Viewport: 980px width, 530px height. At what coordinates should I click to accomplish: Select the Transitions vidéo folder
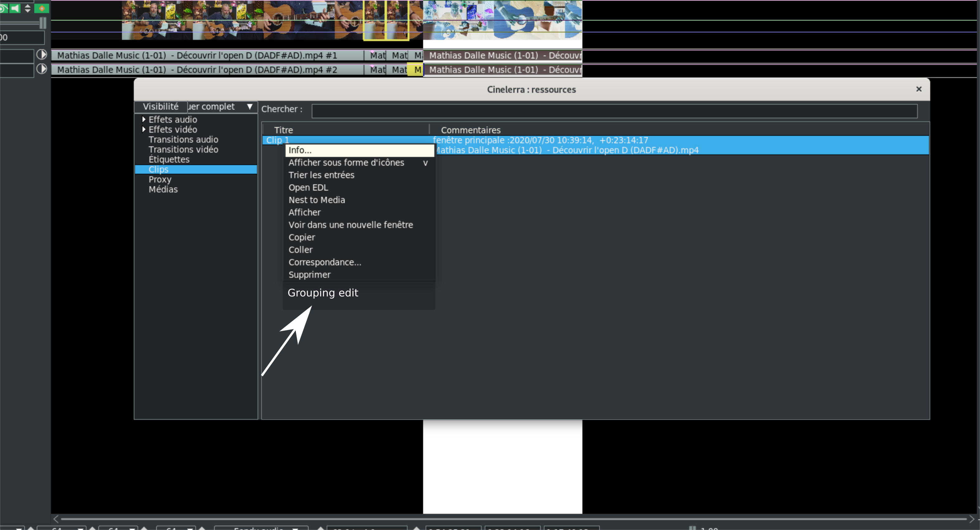183,149
